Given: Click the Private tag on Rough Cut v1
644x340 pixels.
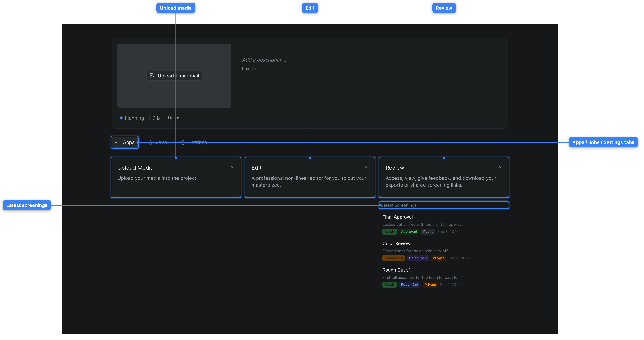Looking at the screenshot, I should (430, 285).
